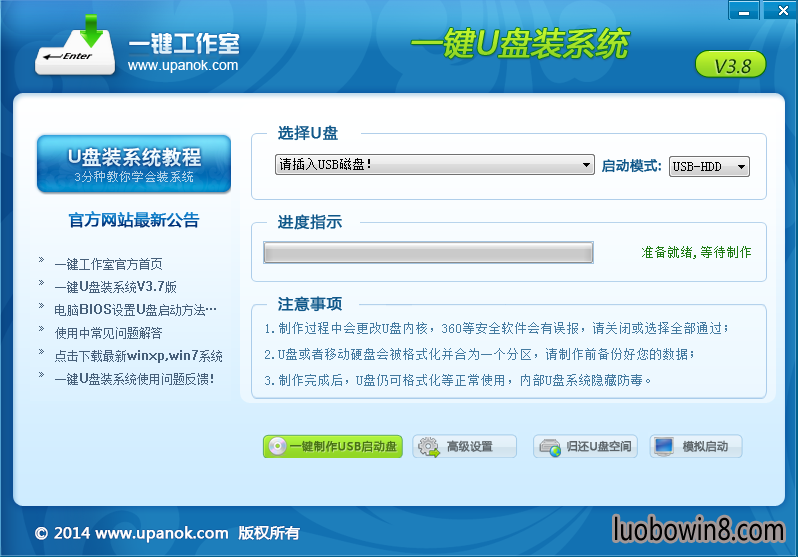Open 一键U盘装系统使用问题反馈 link
Screen dimensions: 798x557
pos(134,379)
